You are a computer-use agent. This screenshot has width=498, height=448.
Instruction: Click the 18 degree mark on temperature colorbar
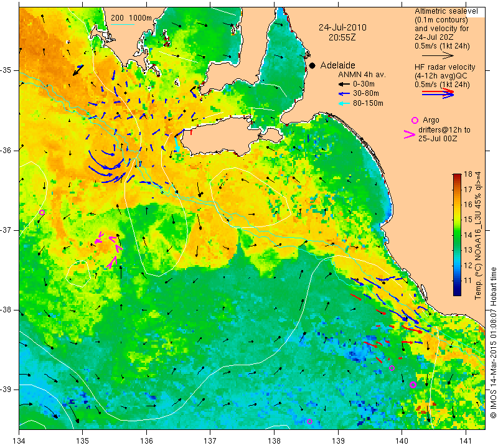(468, 174)
